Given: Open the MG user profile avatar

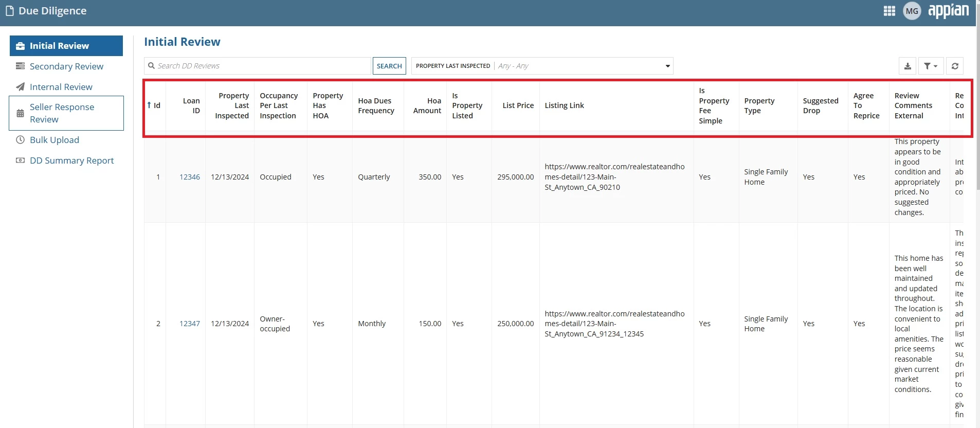Looking at the screenshot, I should 912,11.
